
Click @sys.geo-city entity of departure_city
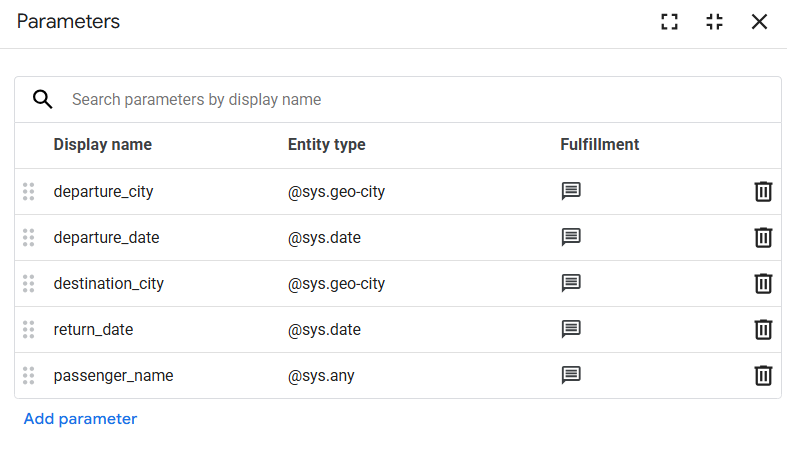pos(336,191)
